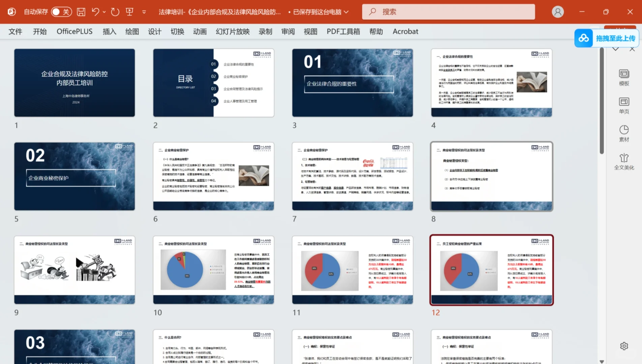
Task: Open the 素材 materials icon
Action: (x=624, y=133)
